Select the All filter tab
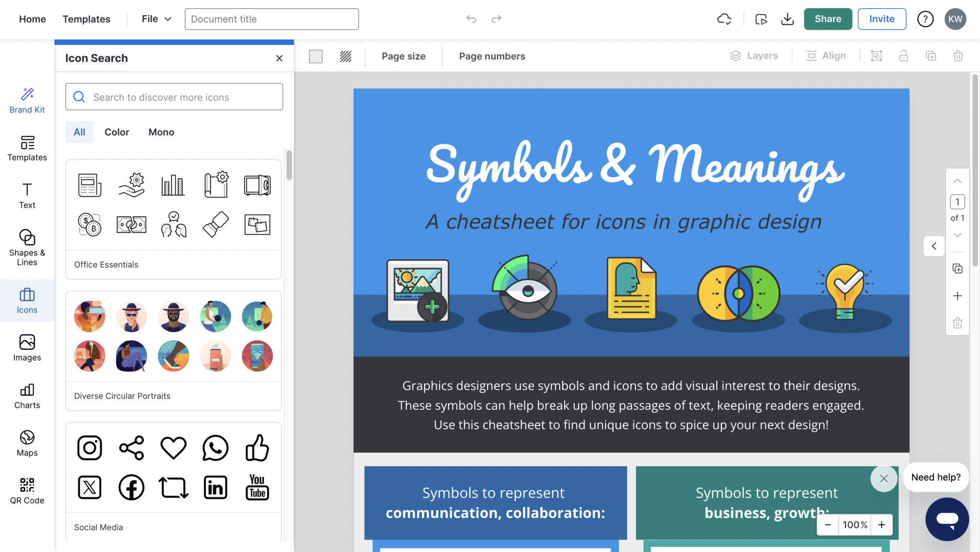This screenshot has width=980, height=552. 79,132
